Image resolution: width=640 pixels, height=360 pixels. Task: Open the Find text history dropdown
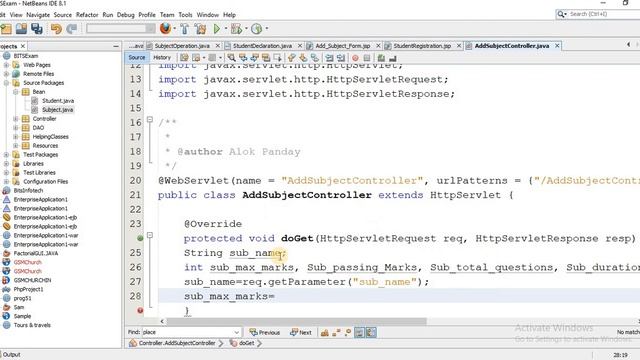(x=236, y=332)
